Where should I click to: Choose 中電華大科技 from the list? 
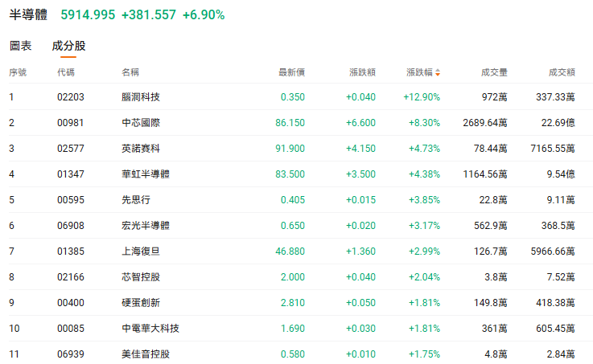[150, 329]
